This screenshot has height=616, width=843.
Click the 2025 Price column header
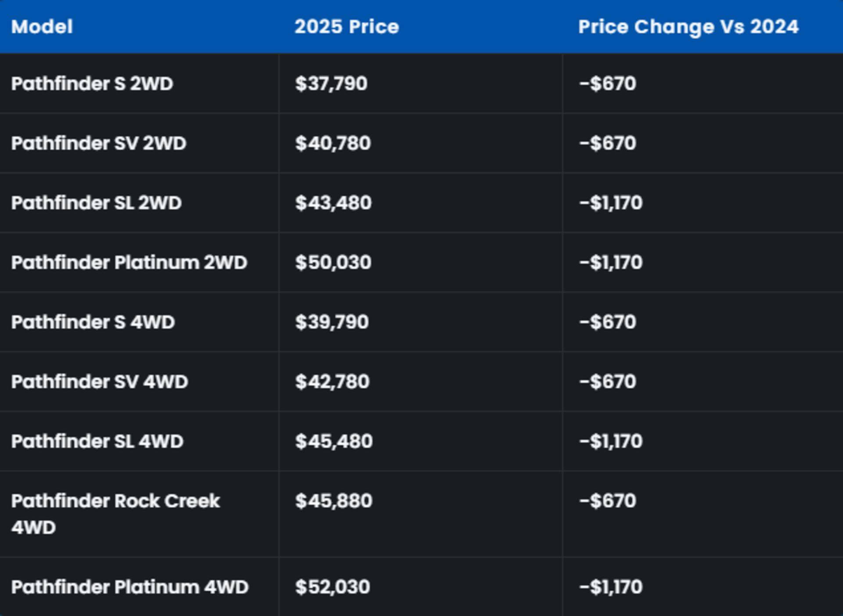[346, 27]
